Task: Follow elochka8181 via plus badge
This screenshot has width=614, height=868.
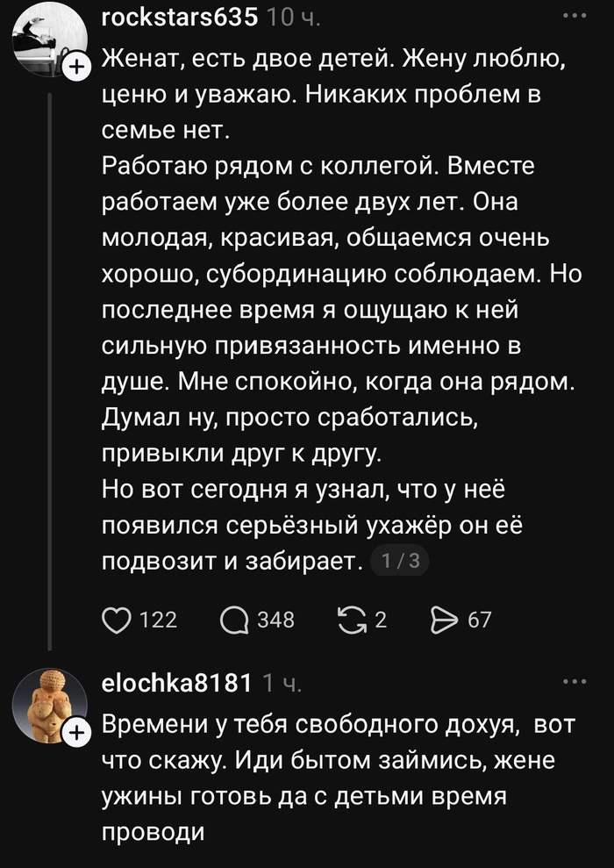Action: pos(77,734)
